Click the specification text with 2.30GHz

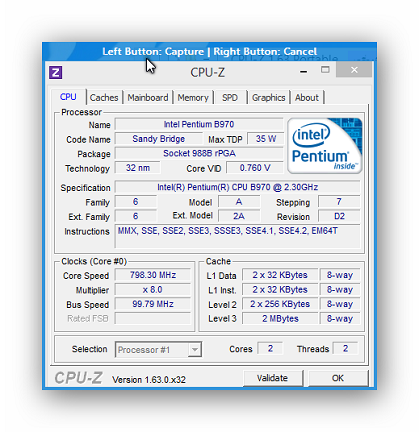pyautogui.click(x=238, y=187)
